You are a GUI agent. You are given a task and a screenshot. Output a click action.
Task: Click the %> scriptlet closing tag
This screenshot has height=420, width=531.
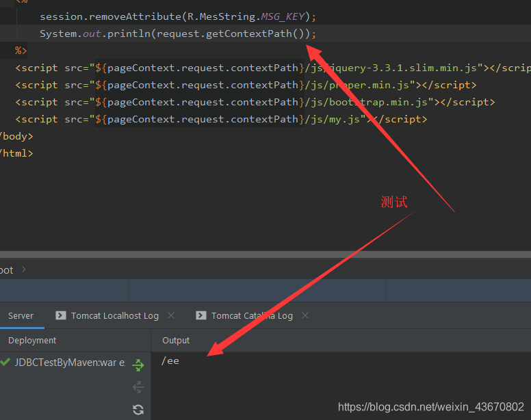[x=21, y=51]
